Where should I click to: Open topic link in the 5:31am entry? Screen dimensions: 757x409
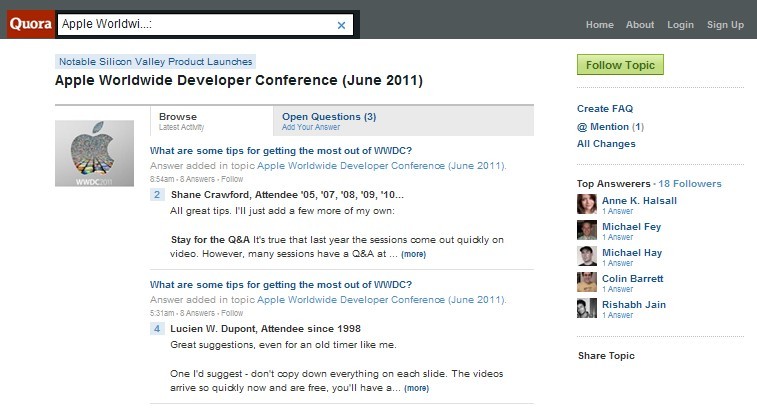(381, 299)
